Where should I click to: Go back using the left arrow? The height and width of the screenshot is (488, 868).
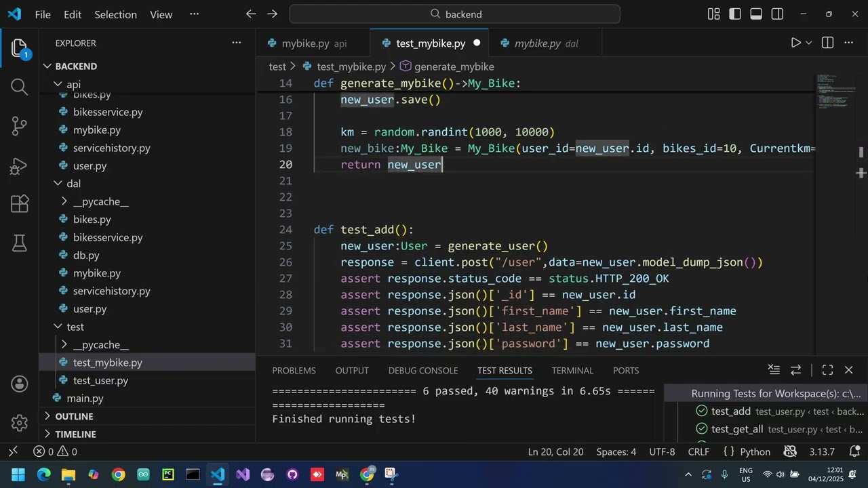tap(250, 14)
